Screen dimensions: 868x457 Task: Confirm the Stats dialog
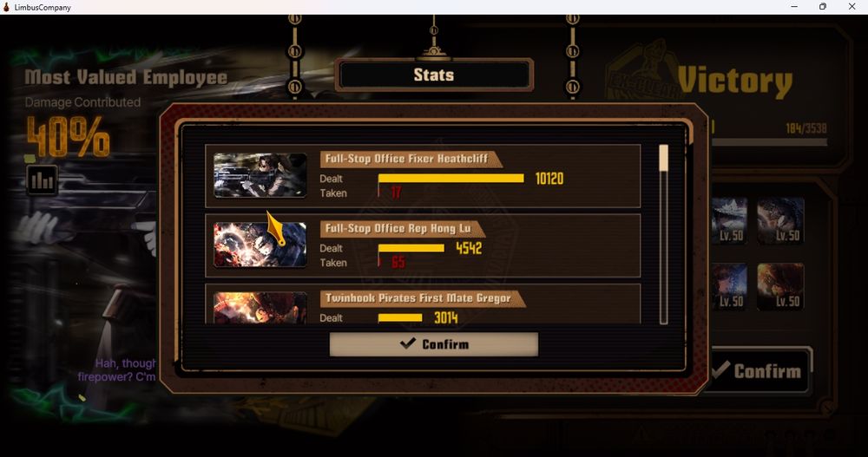tap(433, 344)
